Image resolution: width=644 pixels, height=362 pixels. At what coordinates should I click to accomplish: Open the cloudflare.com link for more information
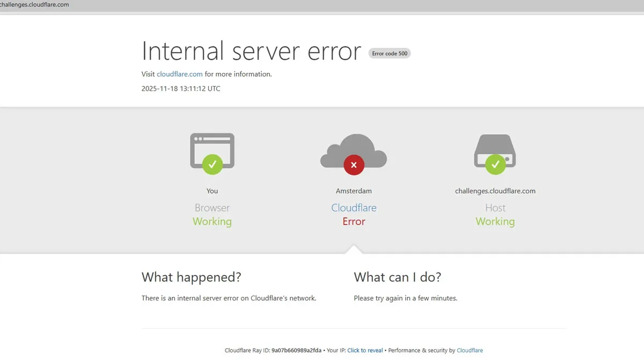coord(180,74)
